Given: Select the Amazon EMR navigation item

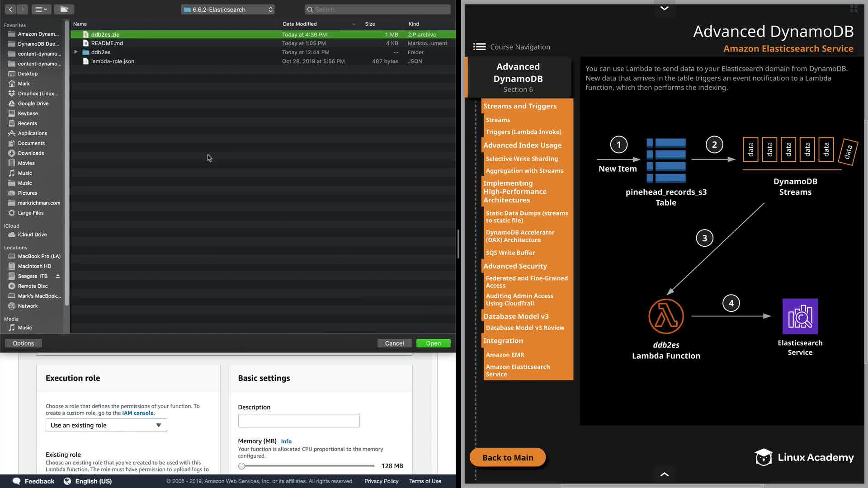Looking at the screenshot, I should point(505,355).
